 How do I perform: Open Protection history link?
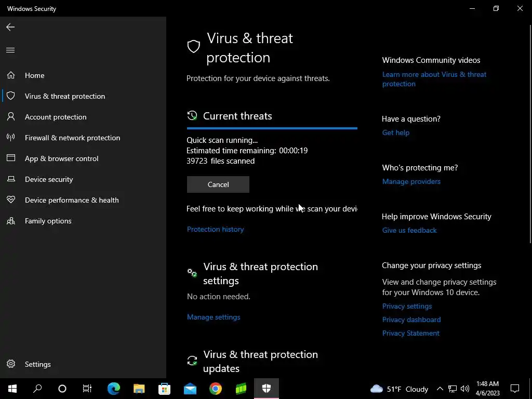point(216,229)
